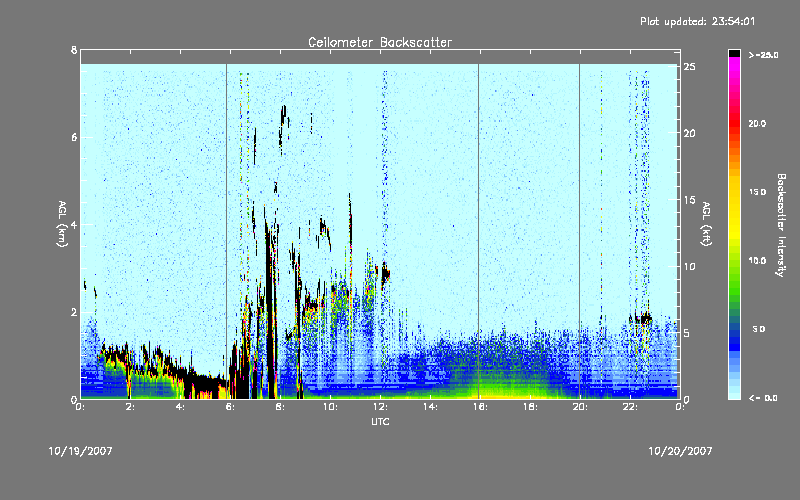The height and width of the screenshot is (500, 800).
Task: Click the 20: hour tick label
Action: [x=580, y=407]
